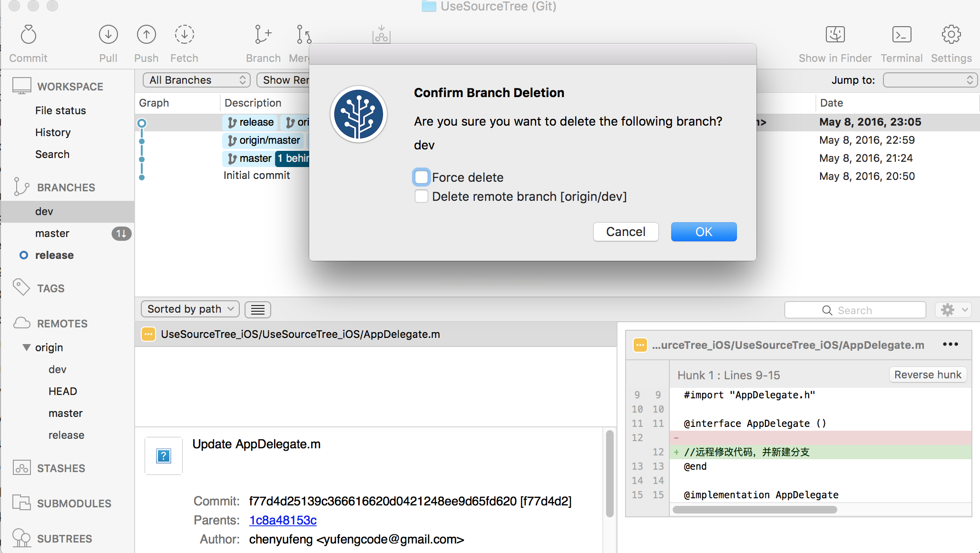Viewport: 980px width, 553px height.
Task: Select the master branch in the sidebar
Action: (52, 233)
